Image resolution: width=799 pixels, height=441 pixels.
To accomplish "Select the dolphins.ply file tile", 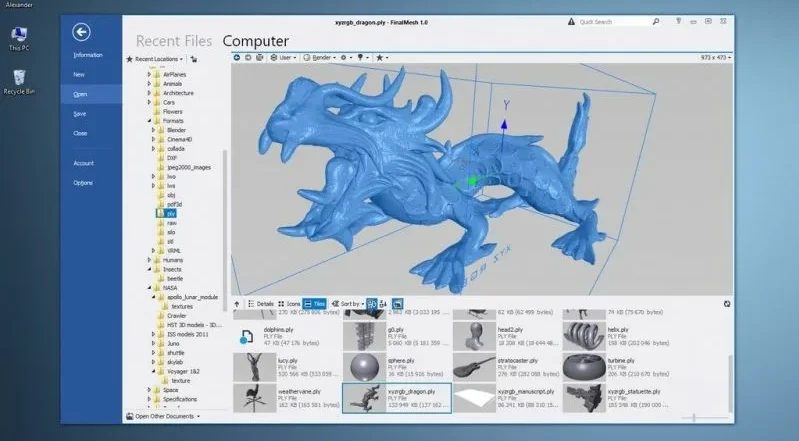I will 287,336.
